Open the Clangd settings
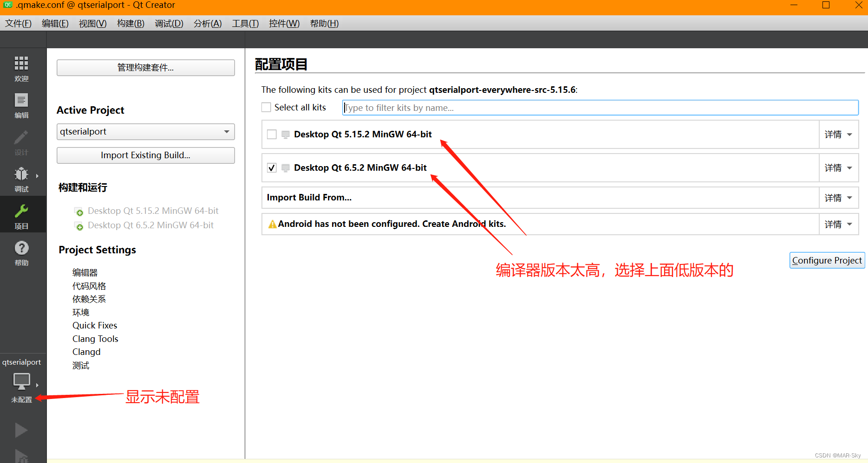The width and height of the screenshot is (868, 463). (86, 352)
